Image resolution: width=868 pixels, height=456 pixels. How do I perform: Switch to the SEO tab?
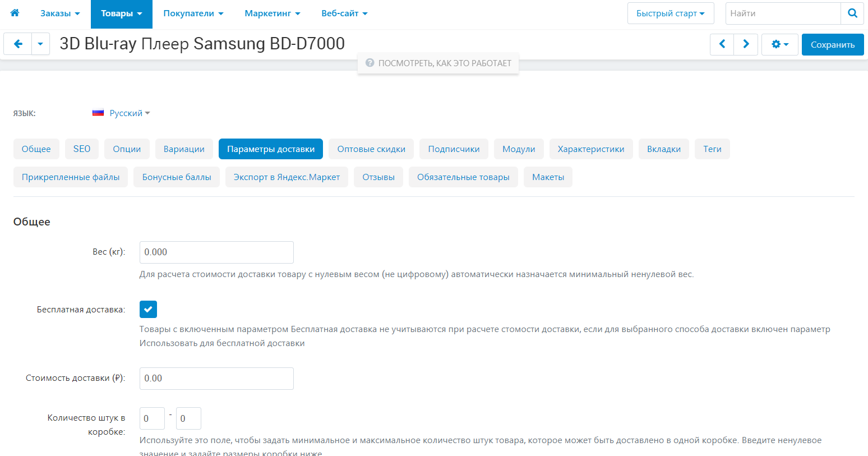tap(82, 149)
